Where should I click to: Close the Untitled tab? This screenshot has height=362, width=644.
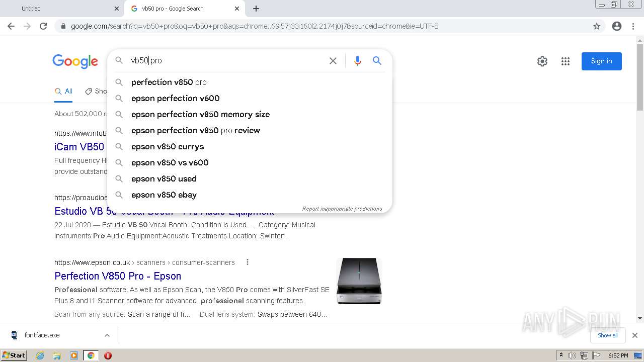click(x=117, y=9)
